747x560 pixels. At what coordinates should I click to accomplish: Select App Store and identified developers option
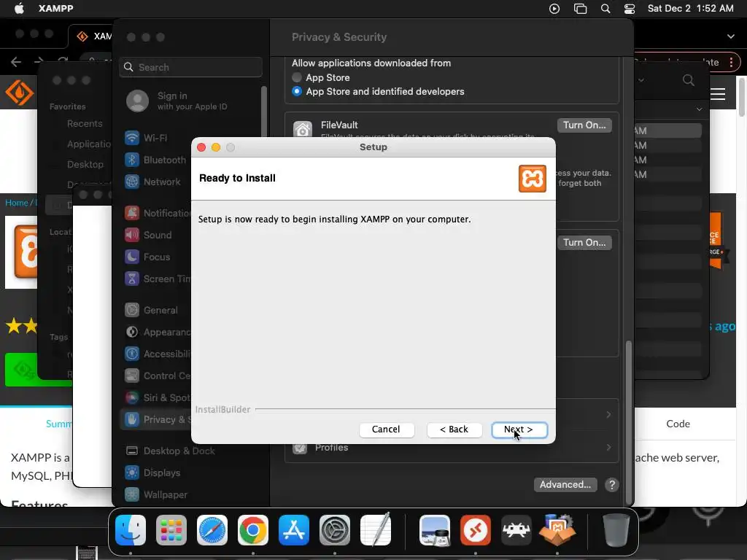[297, 91]
